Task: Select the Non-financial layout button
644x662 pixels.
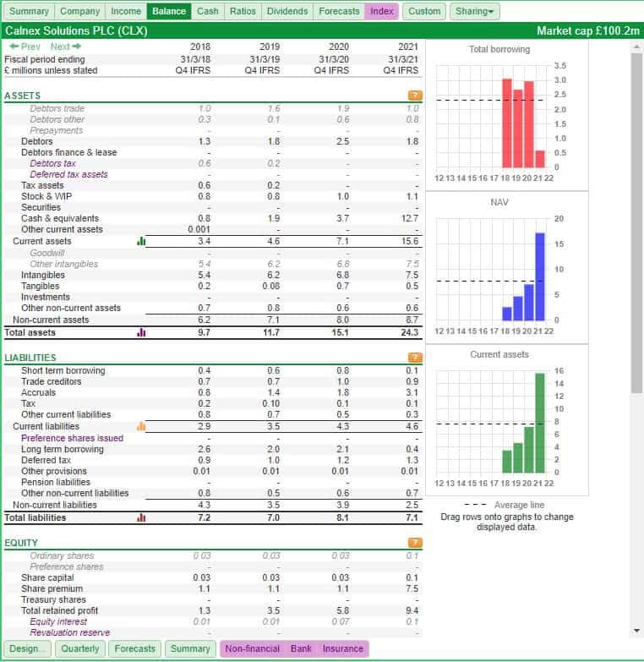Action: pos(253,648)
